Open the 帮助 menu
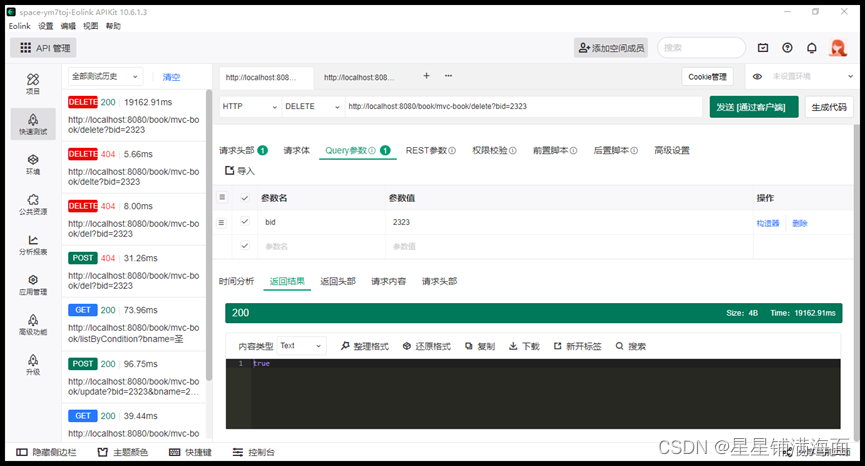This screenshot has width=865, height=466. [113, 26]
